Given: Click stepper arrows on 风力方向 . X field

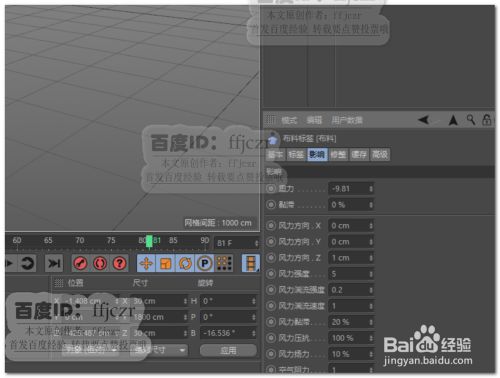Looking at the screenshot, I should [371, 226].
